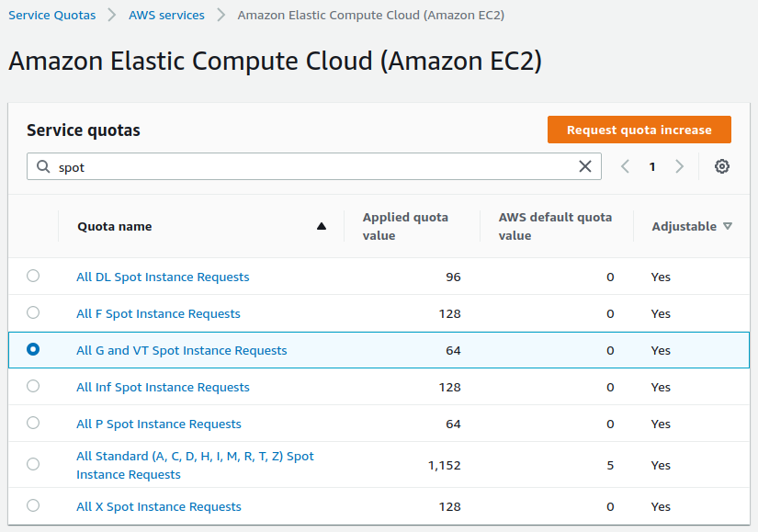
Task: Click the Quota name column header
Action: 115,226
